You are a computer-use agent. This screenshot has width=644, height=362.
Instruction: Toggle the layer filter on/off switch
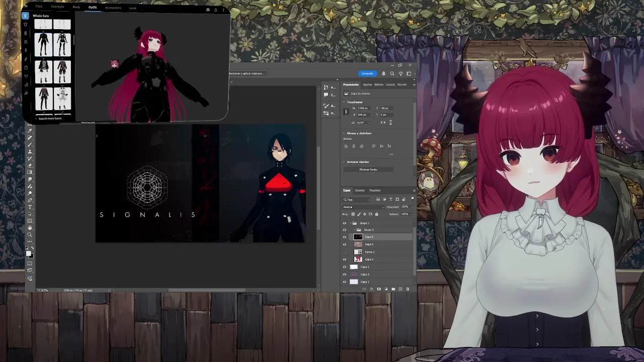pyautogui.click(x=412, y=198)
